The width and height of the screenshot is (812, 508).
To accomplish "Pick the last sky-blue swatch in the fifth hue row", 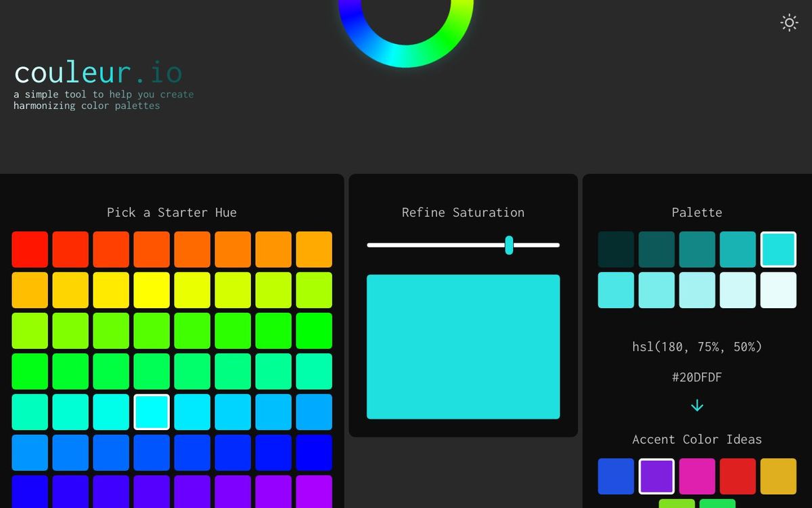I will coord(314,412).
